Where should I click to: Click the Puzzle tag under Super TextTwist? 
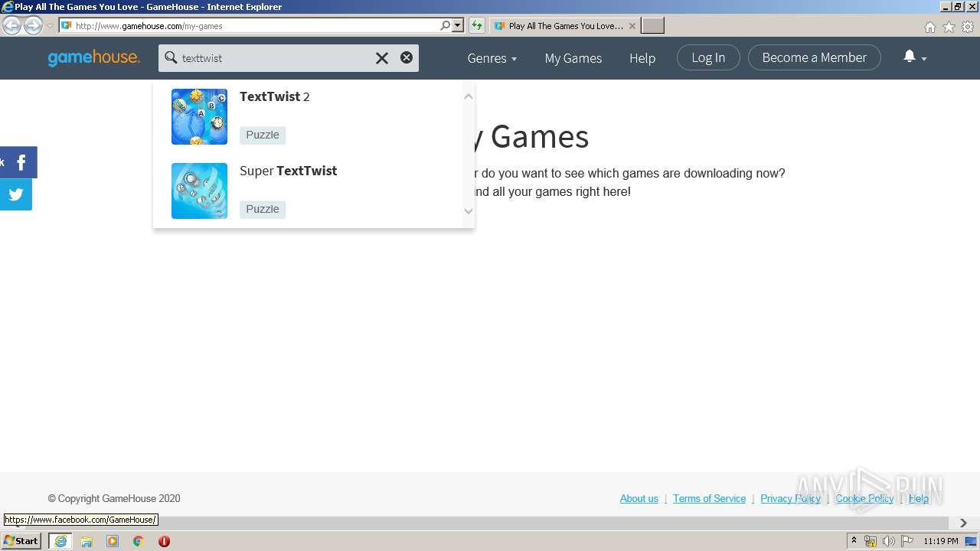click(x=263, y=209)
